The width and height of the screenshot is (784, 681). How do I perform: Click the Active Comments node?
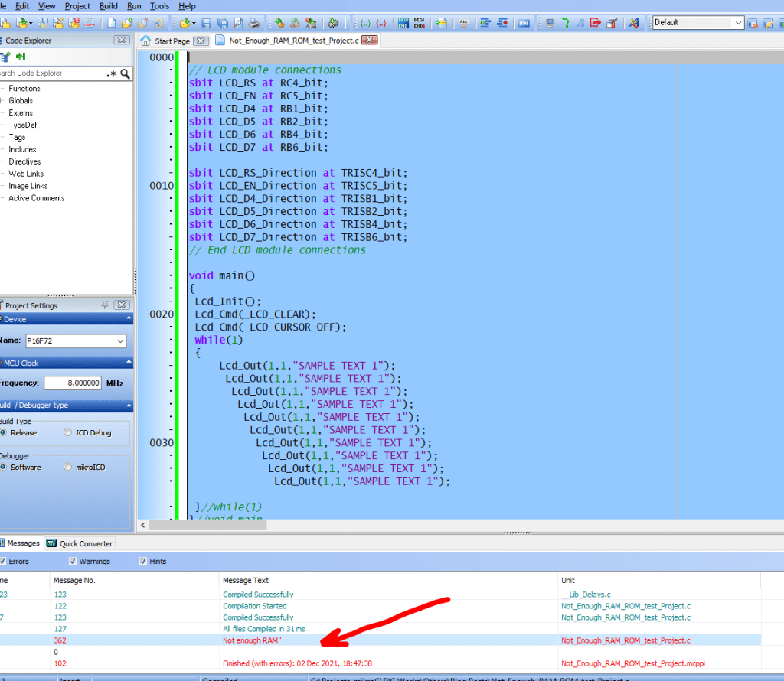click(37, 198)
